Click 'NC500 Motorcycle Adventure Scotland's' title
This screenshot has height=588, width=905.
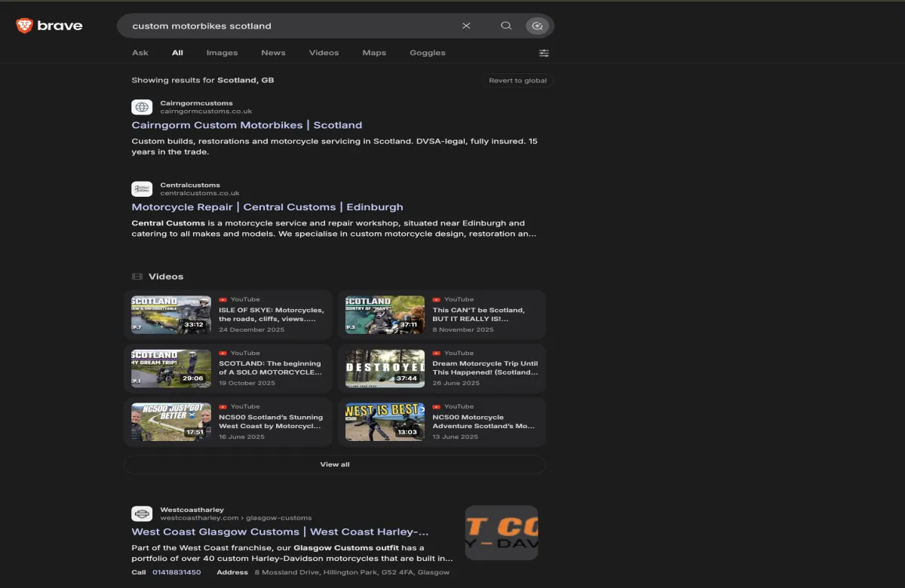click(483, 421)
